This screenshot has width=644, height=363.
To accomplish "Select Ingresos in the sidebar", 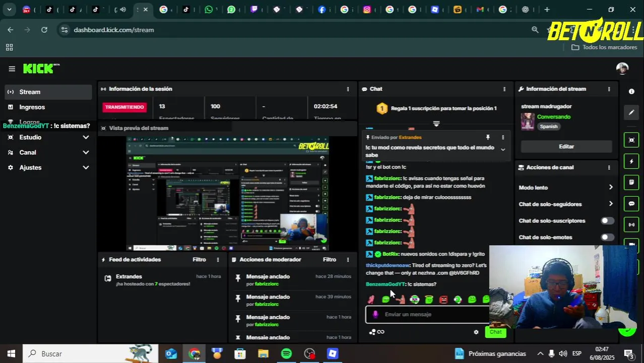I will tap(48, 107).
